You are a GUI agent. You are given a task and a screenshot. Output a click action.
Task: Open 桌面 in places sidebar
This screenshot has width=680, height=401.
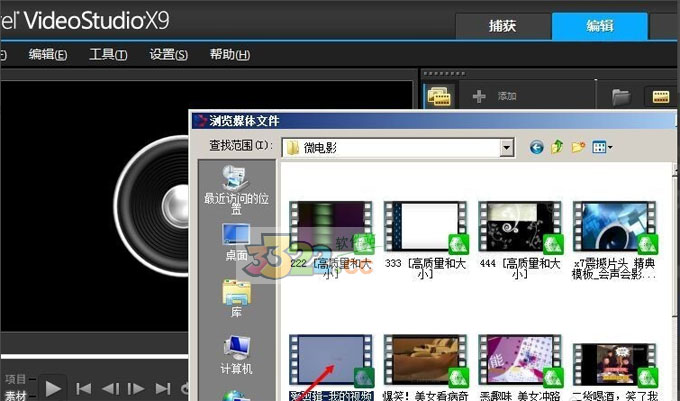coord(236,242)
